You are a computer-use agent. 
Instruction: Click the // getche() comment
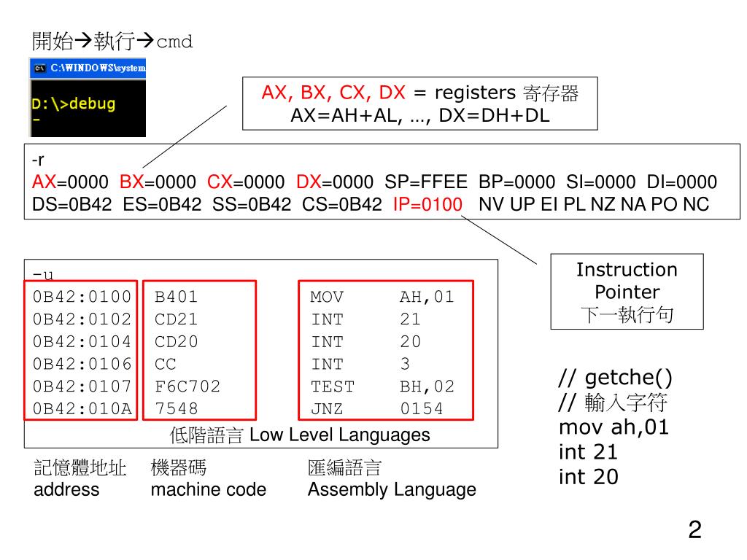click(615, 378)
